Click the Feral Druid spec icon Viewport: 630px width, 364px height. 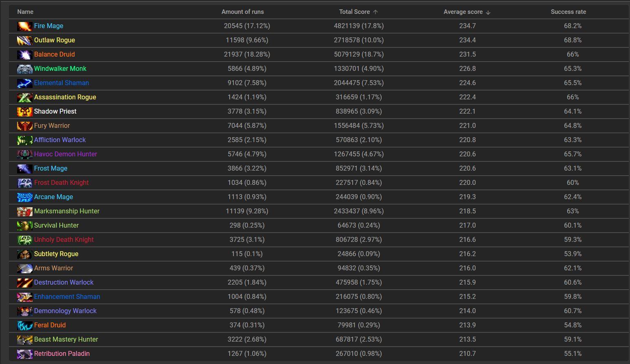(x=24, y=325)
